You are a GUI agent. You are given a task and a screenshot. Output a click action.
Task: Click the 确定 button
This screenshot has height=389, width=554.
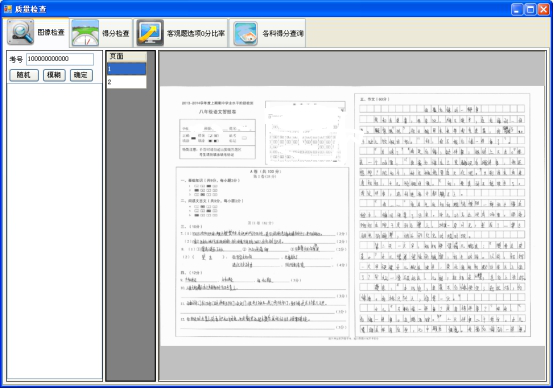point(81,75)
